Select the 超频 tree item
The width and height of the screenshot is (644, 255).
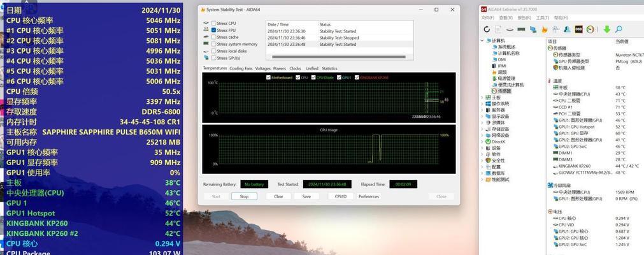[503, 72]
